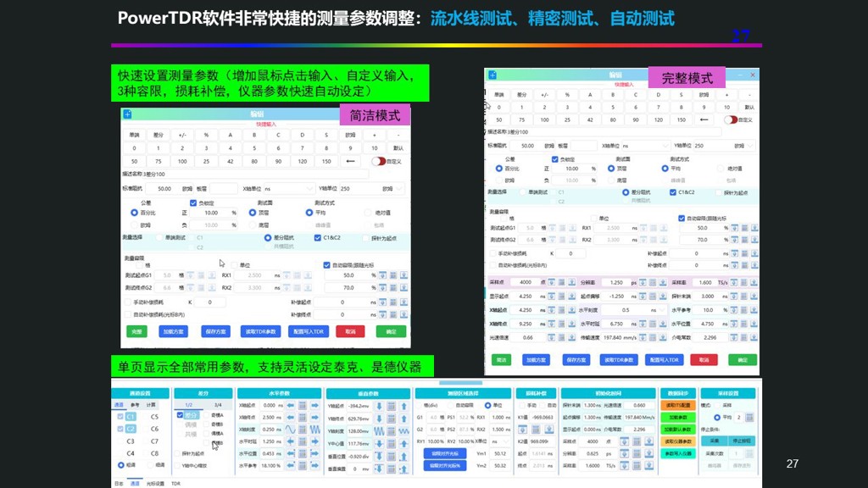
Task: Click left-arrow icon beside X轴起点 in 水平参数
Action: [290, 406]
